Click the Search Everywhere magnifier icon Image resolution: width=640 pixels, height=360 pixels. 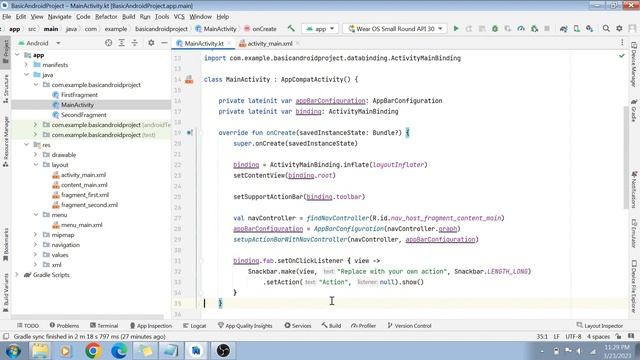click(x=606, y=29)
